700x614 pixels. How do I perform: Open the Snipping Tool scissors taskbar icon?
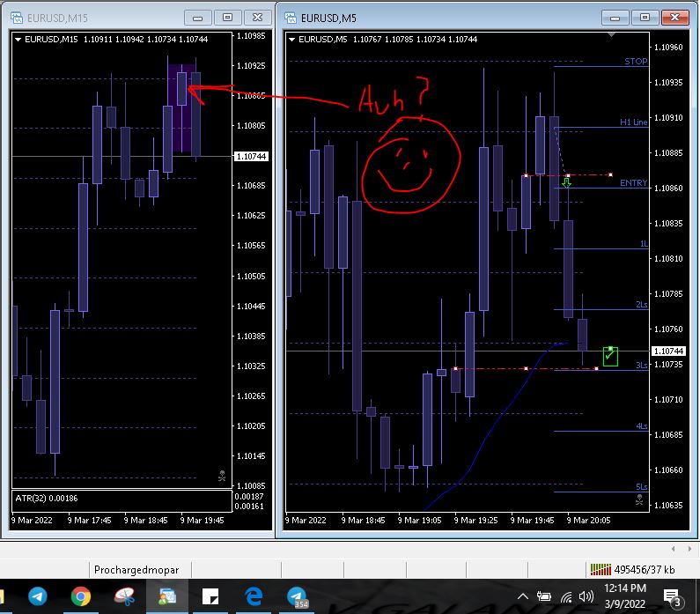[x=124, y=596]
